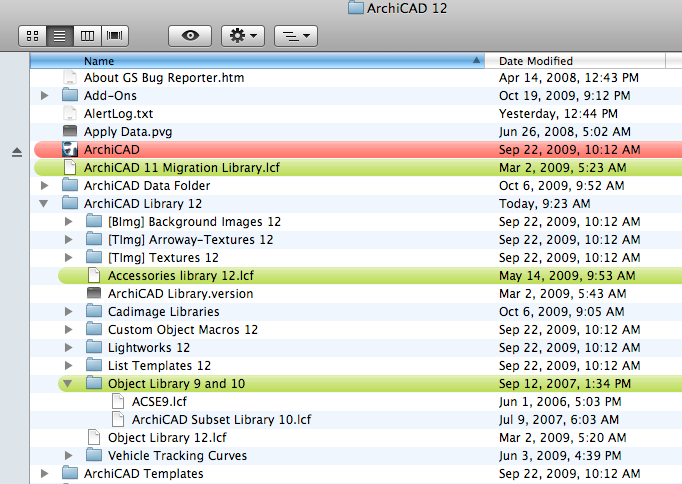
Task: Click the Apply Data.pvg file icon
Action: click(x=70, y=131)
